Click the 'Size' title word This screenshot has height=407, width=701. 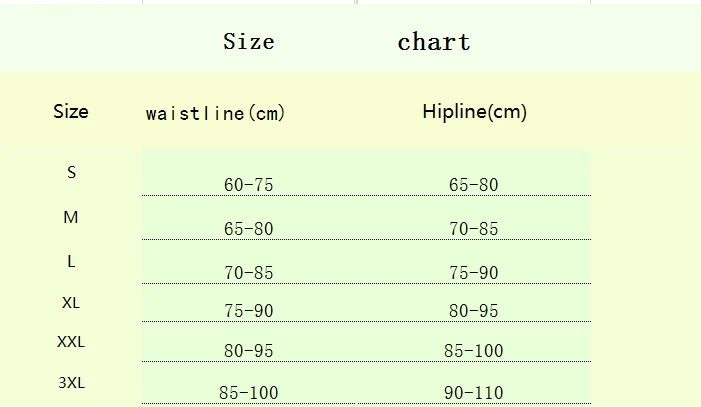pos(249,42)
